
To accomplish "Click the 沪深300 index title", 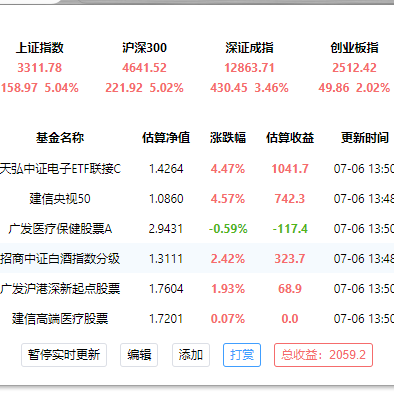I will tap(144, 48).
